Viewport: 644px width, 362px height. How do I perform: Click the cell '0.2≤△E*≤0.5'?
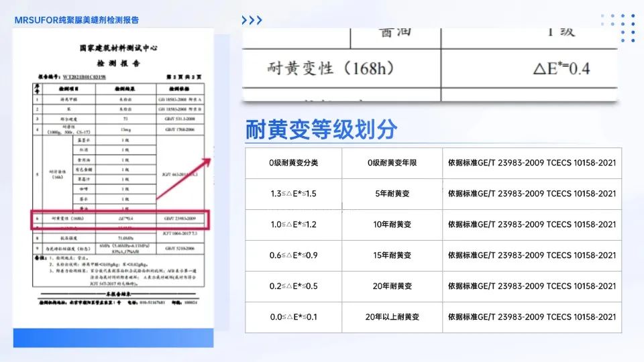294,286
